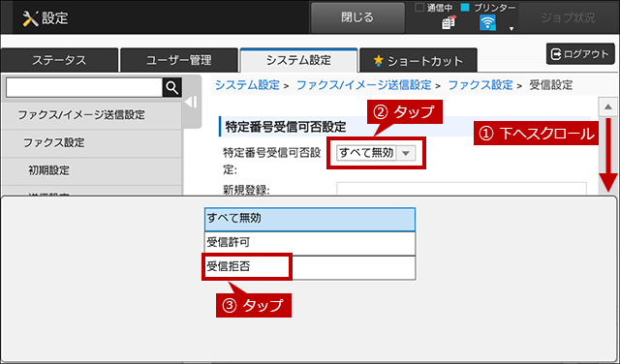
Task: Choose すべて無効 from the option list
Action: click(x=310, y=219)
